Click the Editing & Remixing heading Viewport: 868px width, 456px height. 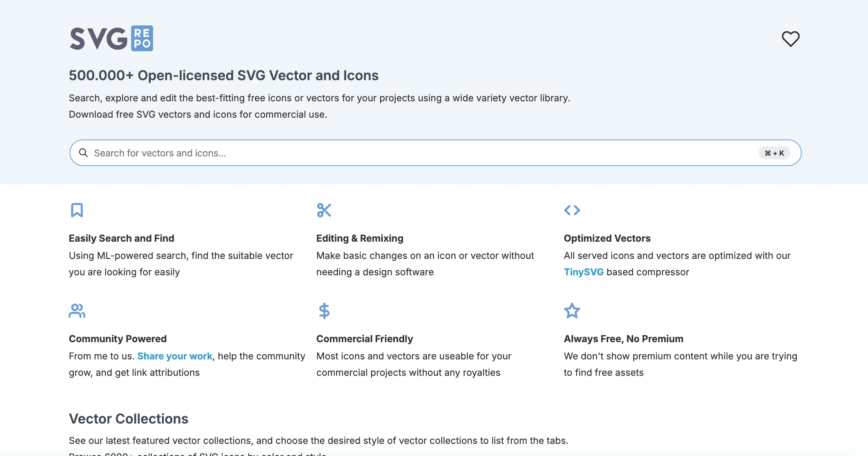[x=360, y=238]
